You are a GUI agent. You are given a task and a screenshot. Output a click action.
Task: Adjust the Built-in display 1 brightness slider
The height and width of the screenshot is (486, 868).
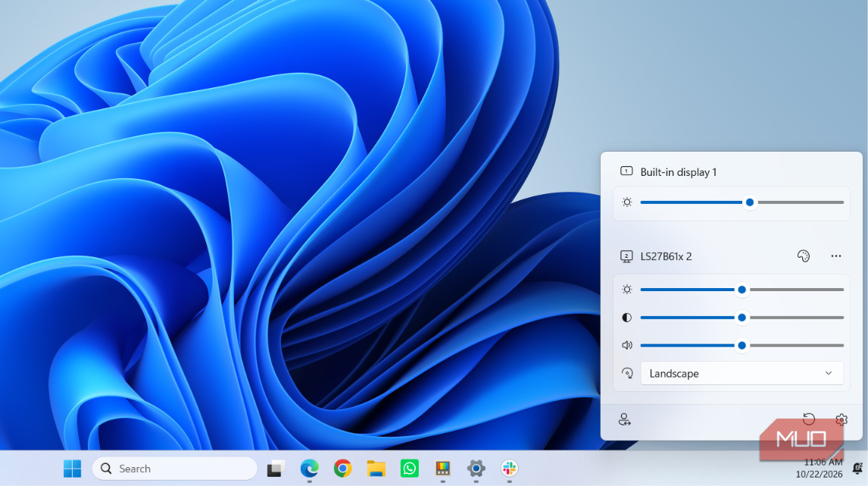tap(742, 202)
